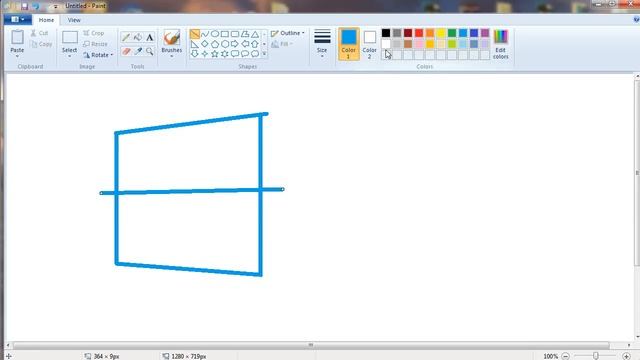The height and width of the screenshot is (360, 640).
Task: Choose the Rectangle shape
Action: tap(224, 34)
